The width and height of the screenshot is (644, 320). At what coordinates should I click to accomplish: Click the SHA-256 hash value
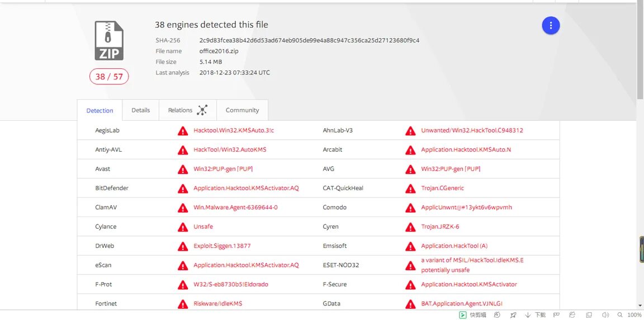(309, 40)
